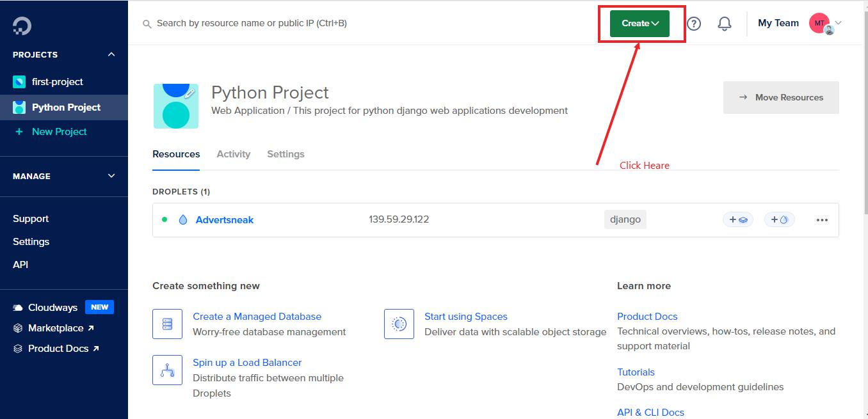868x419 pixels.
Task: Click the Spaces storage icon
Action: click(x=399, y=324)
